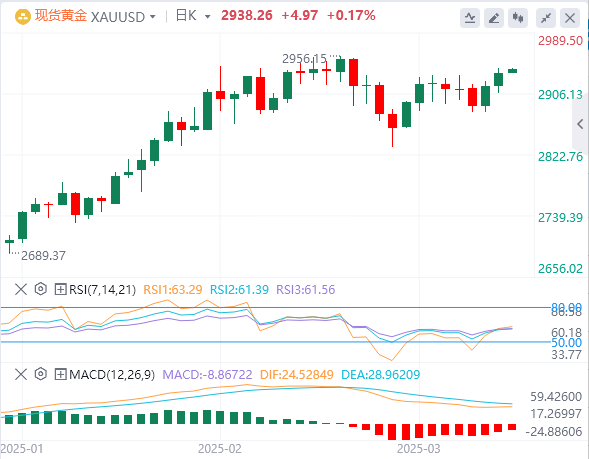The height and width of the screenshot is (459, 589).
Task: Open the indicators line chart icon
Action: click(x=470, y=18)
